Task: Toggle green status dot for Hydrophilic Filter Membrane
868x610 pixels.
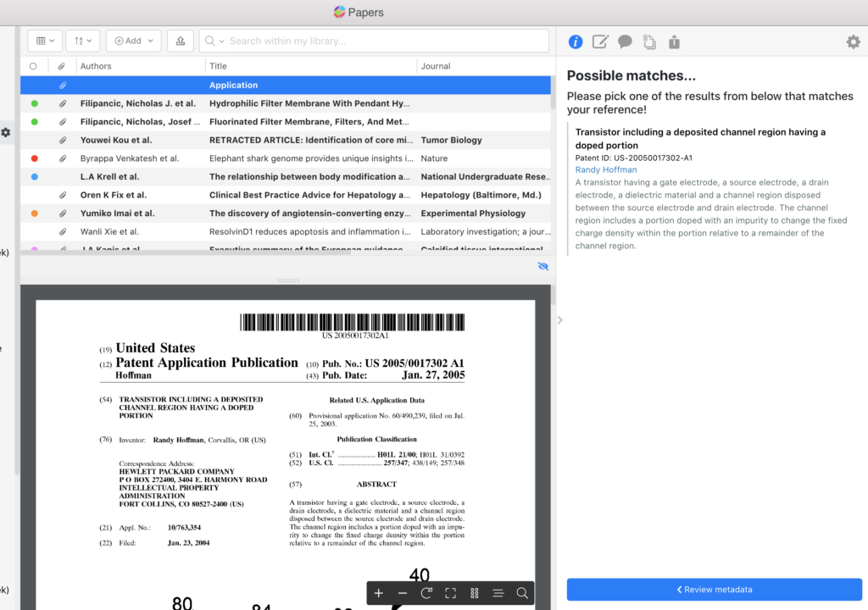Action: [x=34, y=103]
